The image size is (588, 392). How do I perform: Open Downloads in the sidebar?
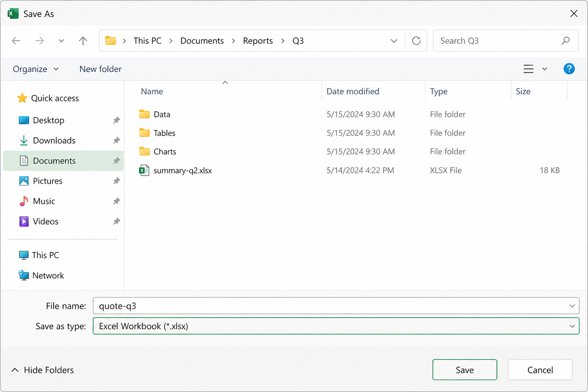tap(63, 140)
